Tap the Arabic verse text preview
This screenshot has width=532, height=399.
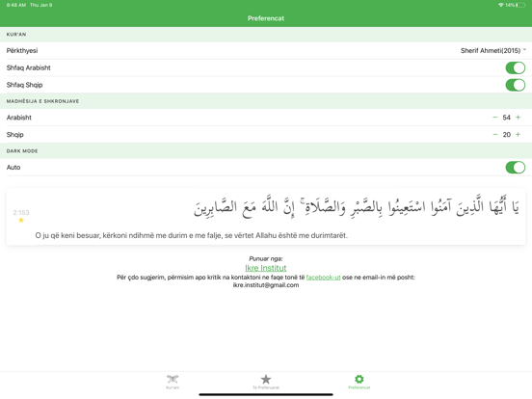click(x=357, y=206)
